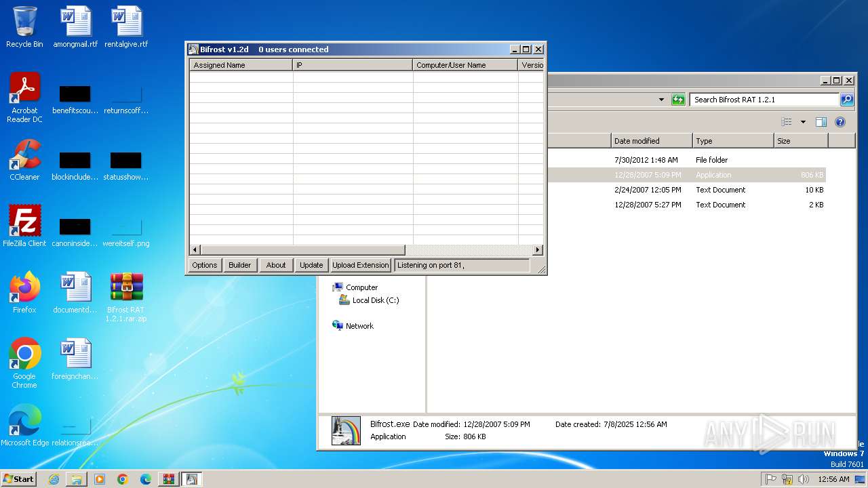
Task: Open Explorer help question-mark icon
Action: click(840, 122)
